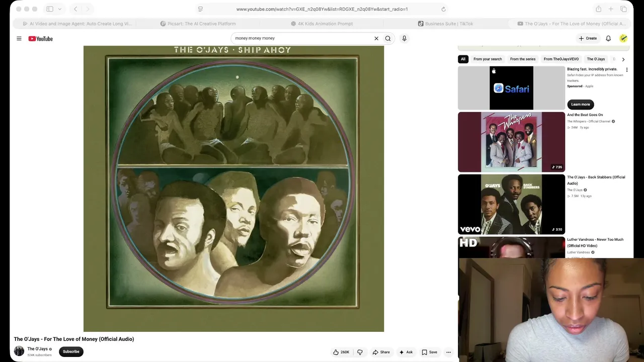Open The Whispers video thumbnail
Viewport: 644px width, 362px height.
tap(511, 142)
